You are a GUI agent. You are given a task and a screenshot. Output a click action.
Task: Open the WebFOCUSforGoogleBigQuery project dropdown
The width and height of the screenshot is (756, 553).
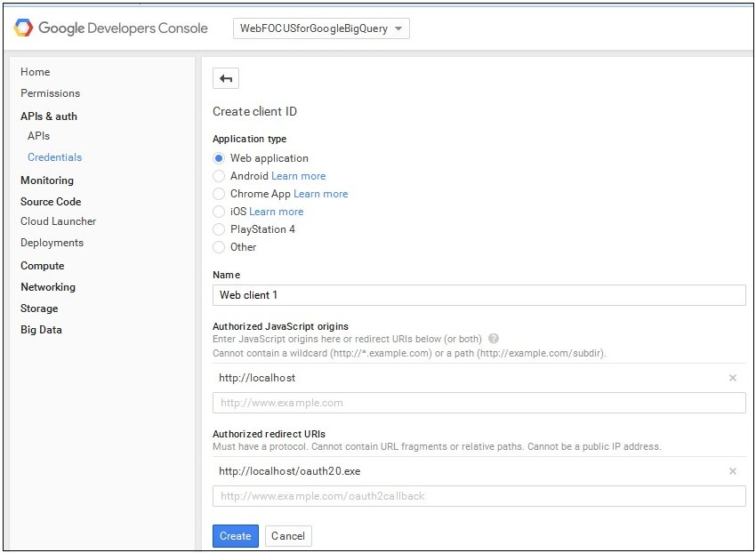[321, 28]
